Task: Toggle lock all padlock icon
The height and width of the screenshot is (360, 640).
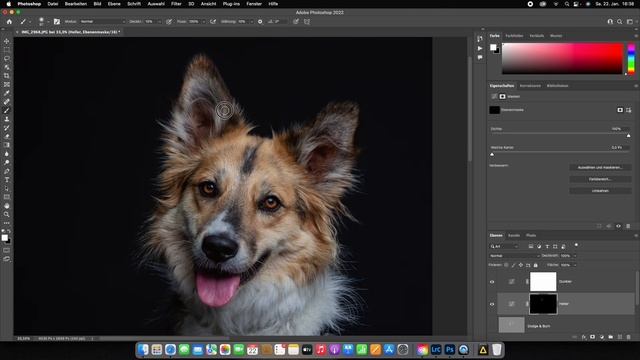Action: point(536,265)
